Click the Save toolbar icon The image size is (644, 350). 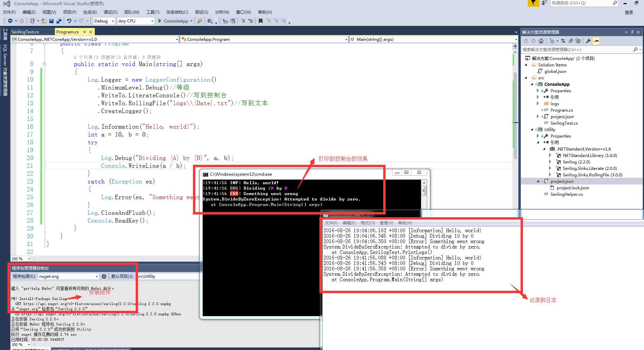tap(51, 21)
